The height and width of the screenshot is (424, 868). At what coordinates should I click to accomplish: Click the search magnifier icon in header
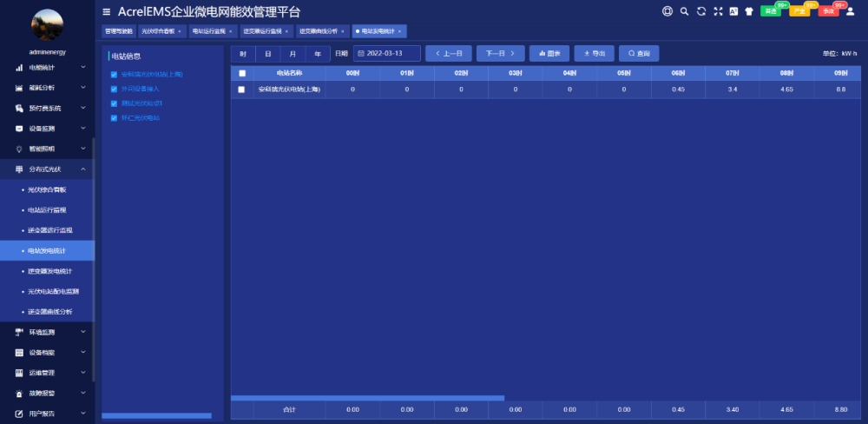point(684,11)
